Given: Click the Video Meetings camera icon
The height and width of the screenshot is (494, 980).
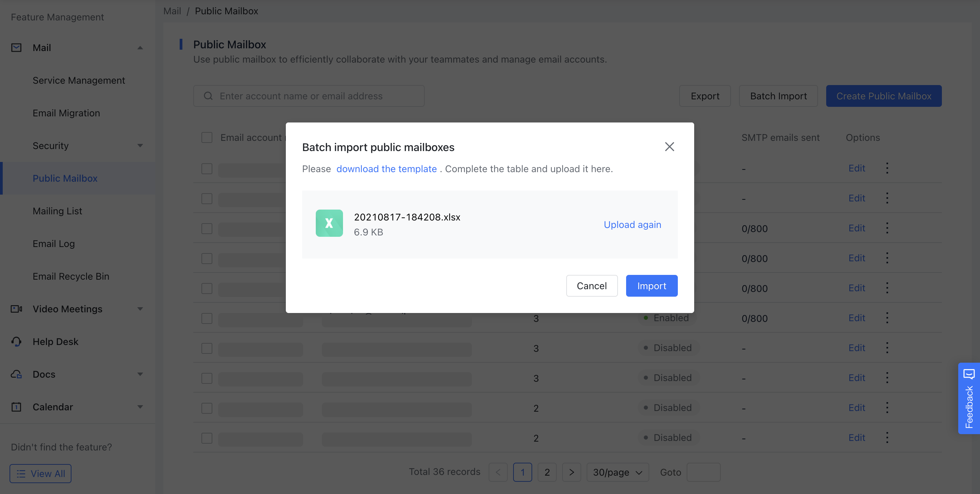Looking at the screenshot, I should pos(16,309).
